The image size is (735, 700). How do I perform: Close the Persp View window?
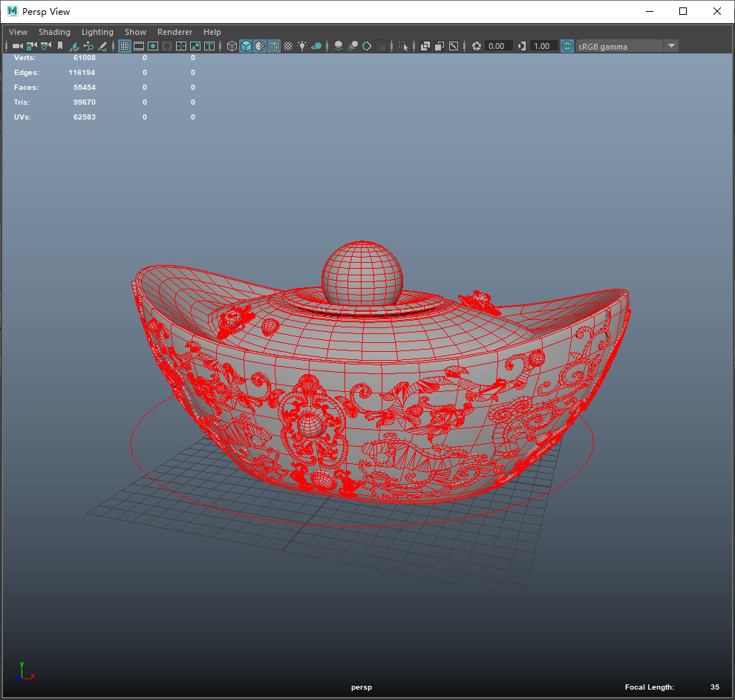click(x=716, y=11)
